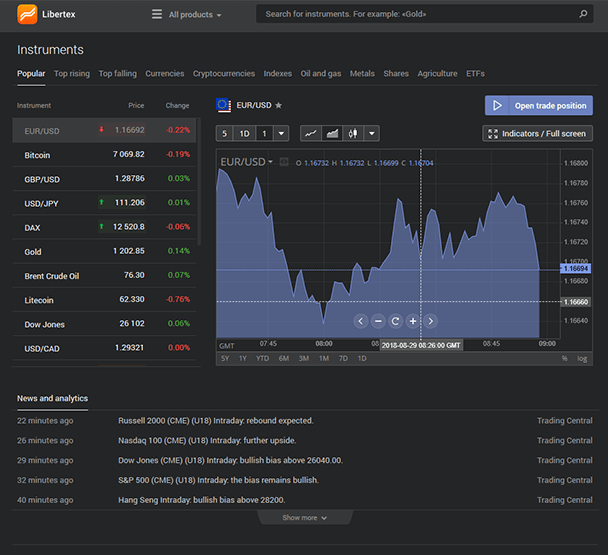This screenshot has height=555, width=608.
Task: Click Indicators / Full screen button
Action: [x=537, y=134]
